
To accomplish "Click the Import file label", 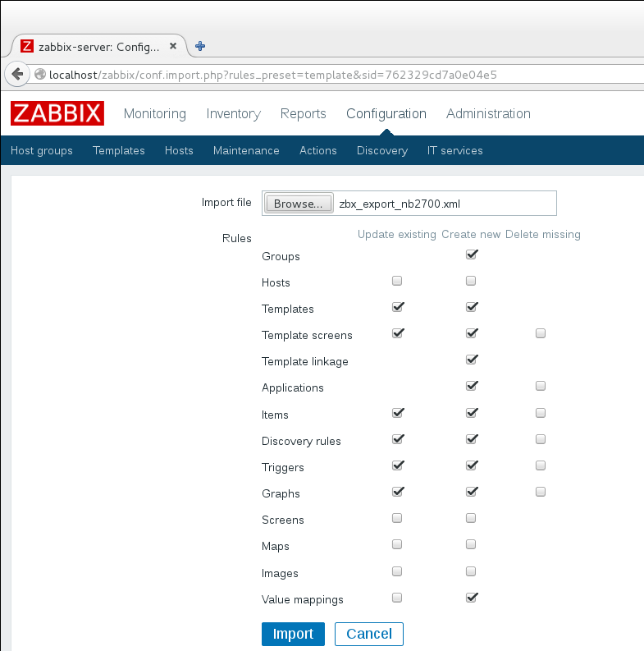I will coord(226,202).
